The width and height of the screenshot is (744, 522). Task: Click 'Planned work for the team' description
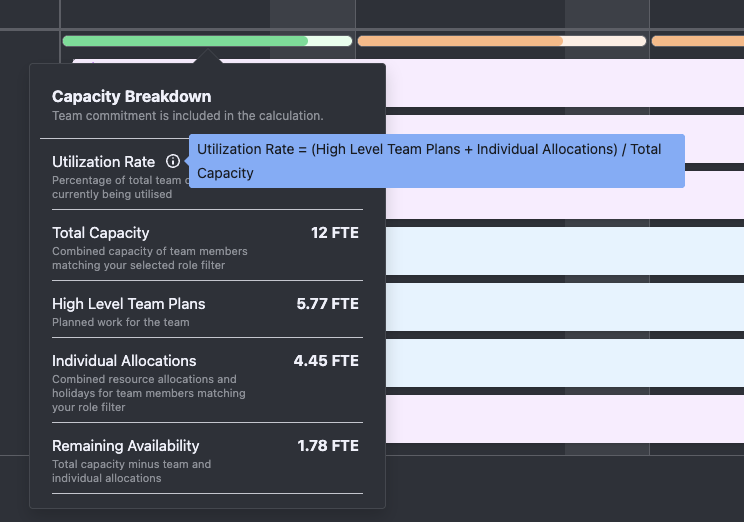pos(120,322)
